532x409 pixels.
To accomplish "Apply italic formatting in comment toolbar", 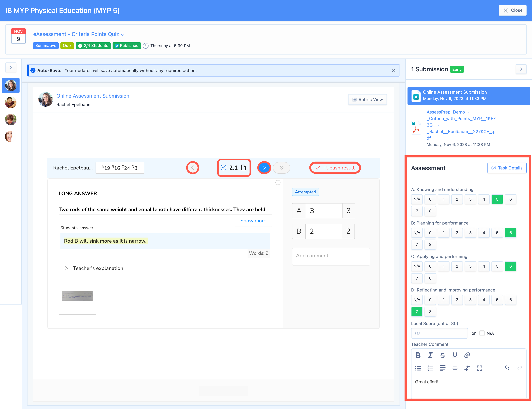I will tap(430, 355).
